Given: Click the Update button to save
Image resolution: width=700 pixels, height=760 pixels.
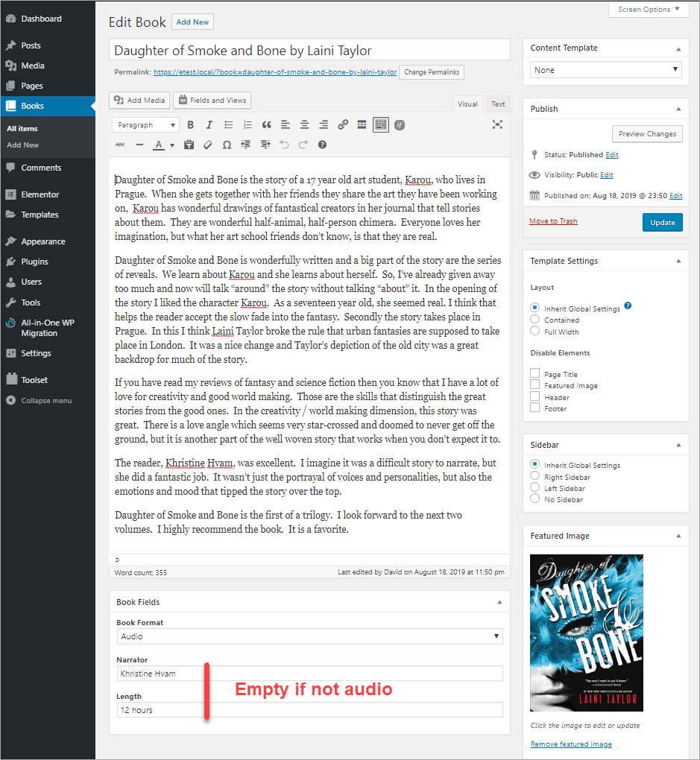Looking at the screenshot, I should coord(662,222).
